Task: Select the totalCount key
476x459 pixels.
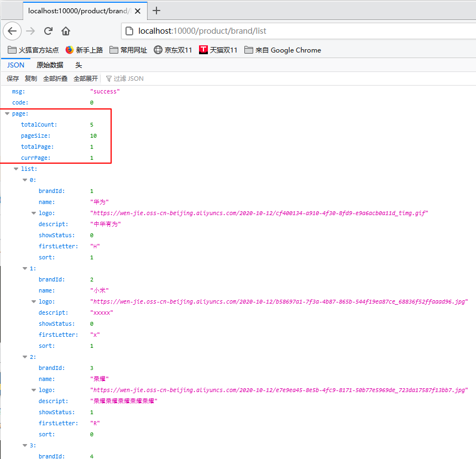Action: (39, 125)
